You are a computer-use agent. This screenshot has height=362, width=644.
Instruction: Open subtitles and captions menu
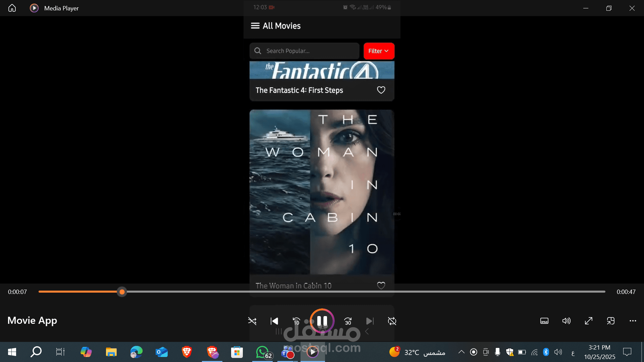[x=544, y=321]
